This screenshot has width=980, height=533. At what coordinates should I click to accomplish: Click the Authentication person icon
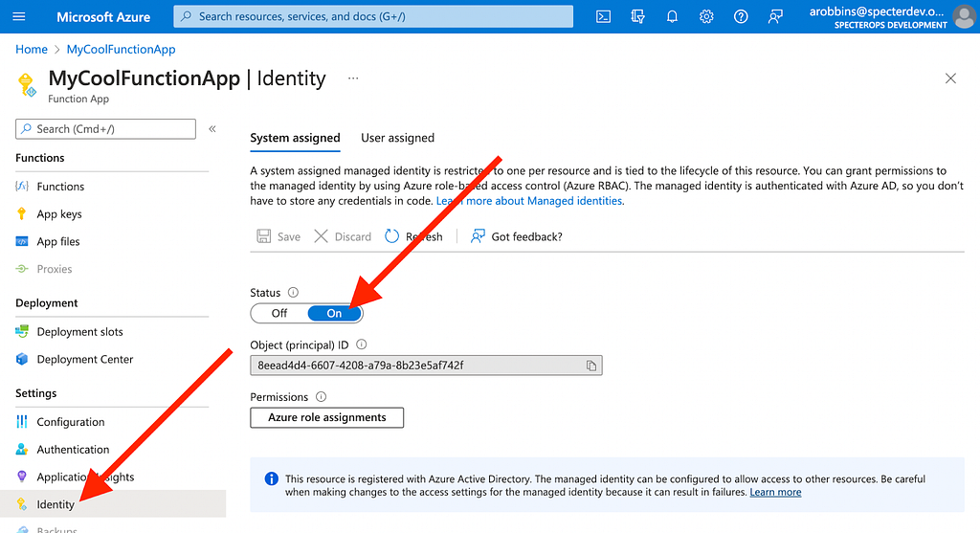[x=22, y=449]
